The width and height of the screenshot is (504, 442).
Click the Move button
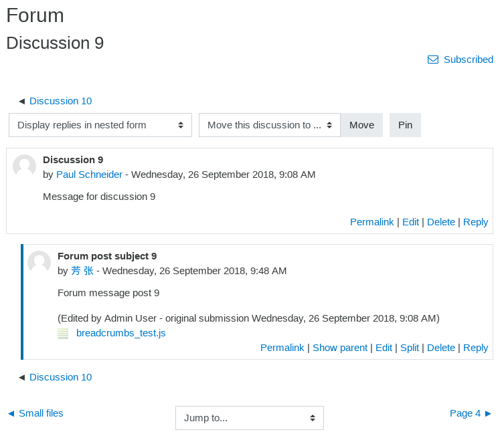point(361,125)
